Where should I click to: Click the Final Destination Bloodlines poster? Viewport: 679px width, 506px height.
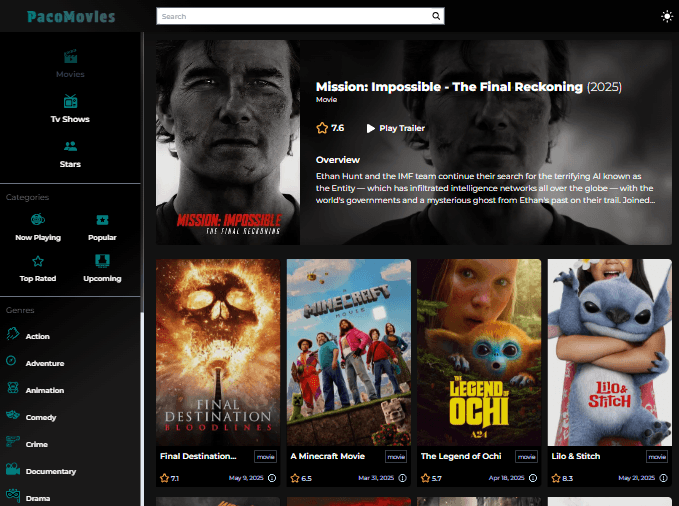pos(218,352)
